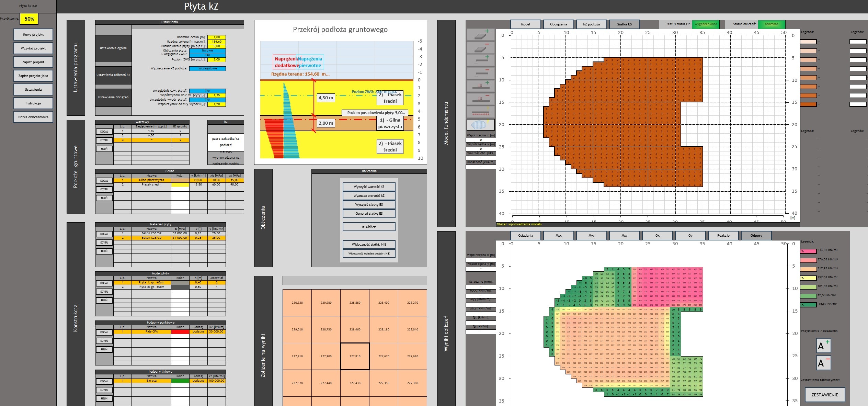Open 'Wyznaczanie kZ podłoża' szczegółowe selector
868x406 pixels.
click(207, 68)
